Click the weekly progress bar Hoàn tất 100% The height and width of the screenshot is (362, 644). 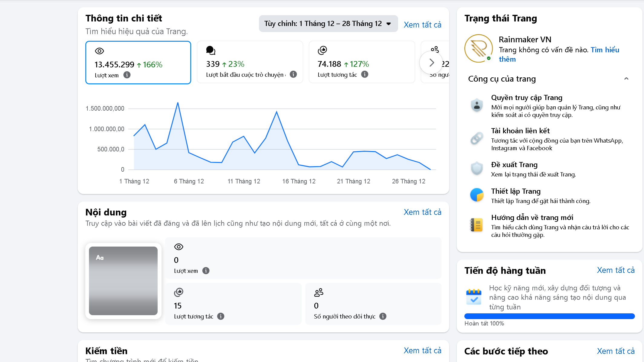point(549,316)
